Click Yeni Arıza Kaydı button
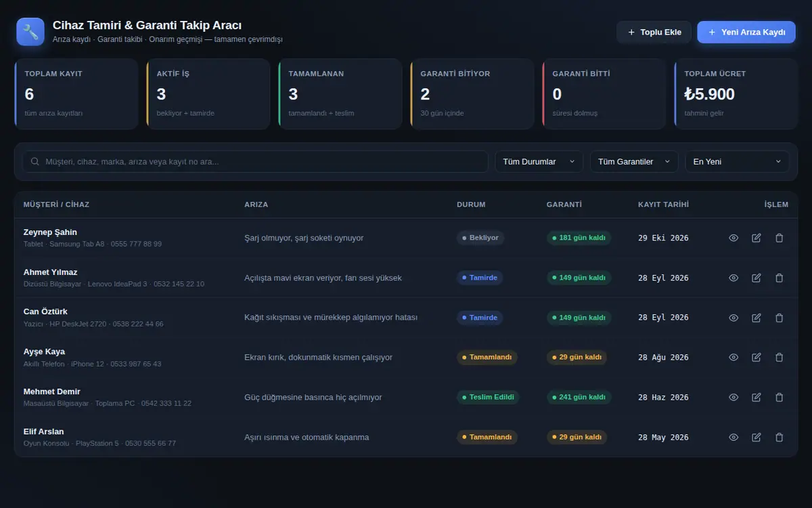 click(746, 32)
